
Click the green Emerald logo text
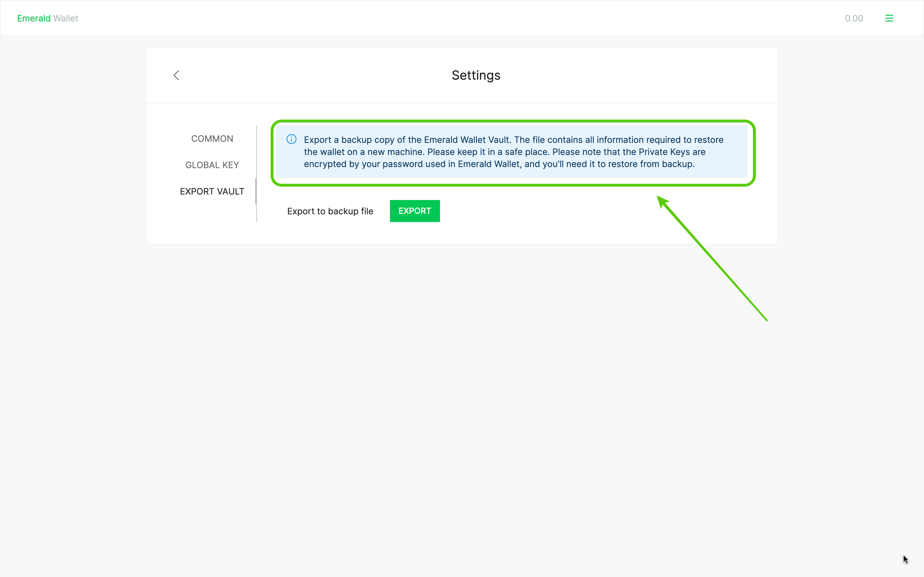coord(34,18)
